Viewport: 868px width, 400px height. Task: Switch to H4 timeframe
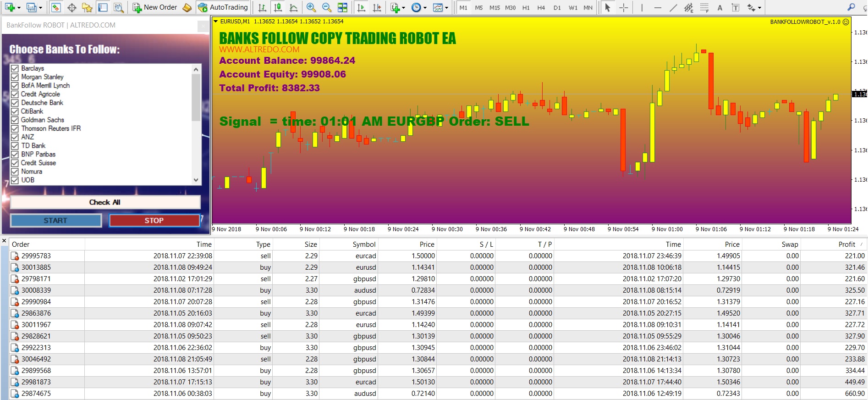tap(541, 7)
